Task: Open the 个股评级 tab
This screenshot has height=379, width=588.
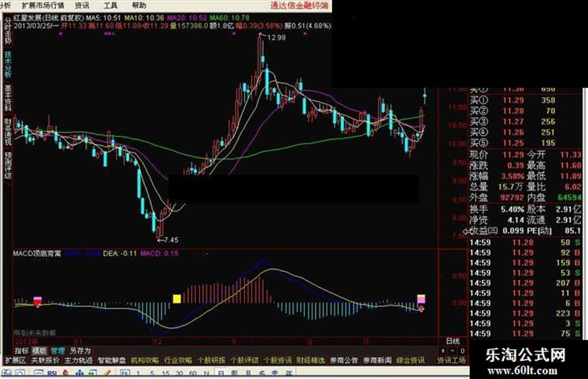Action: coord(245,360)
